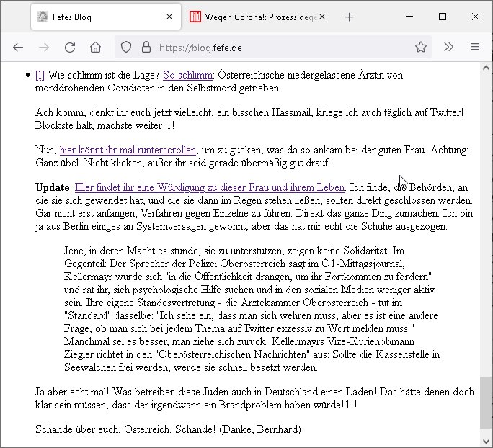
Task: Show site security padlock details
Action: coord(146,48)
